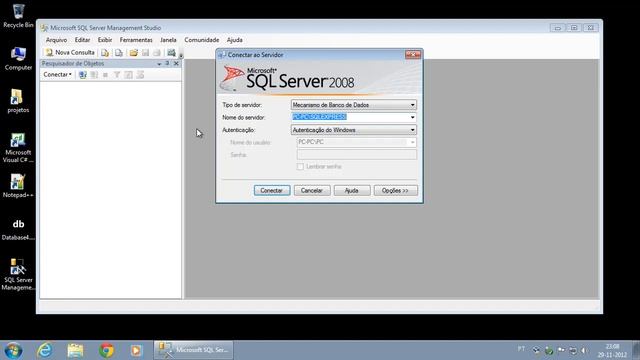Click the toolbar options overflow arrow
The width and height of the screenshot is (640, 360).
pos(181,56)
